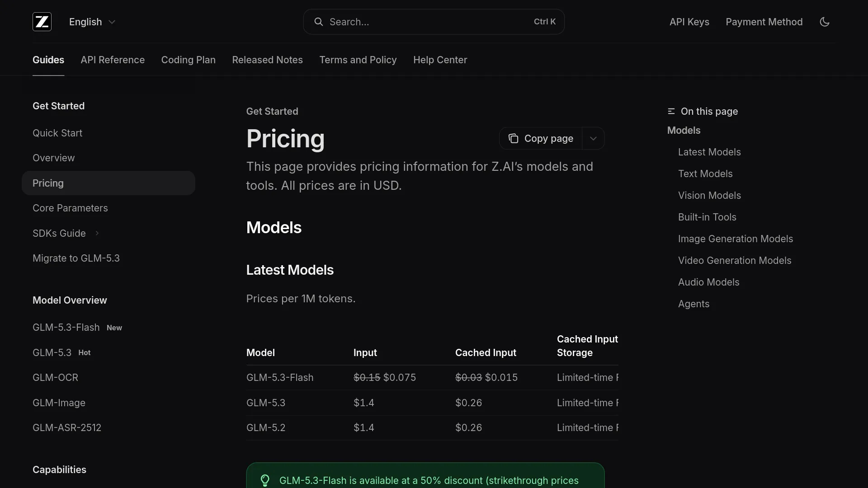Open the English language dropdown
868x488 pixels.
92,22
